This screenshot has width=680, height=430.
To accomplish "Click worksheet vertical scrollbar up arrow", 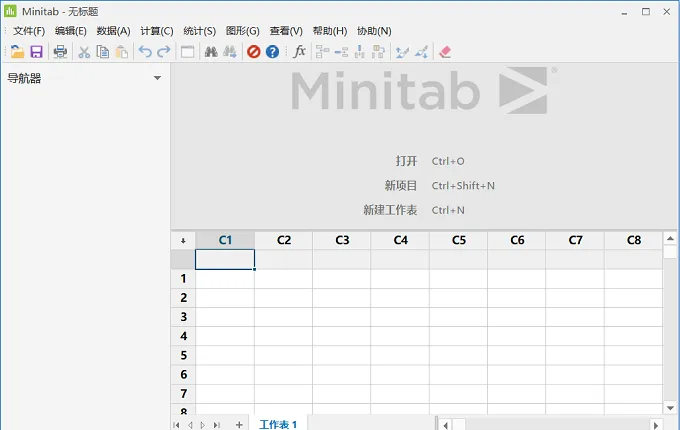I will pyautogui.click(x=670, y=238).
